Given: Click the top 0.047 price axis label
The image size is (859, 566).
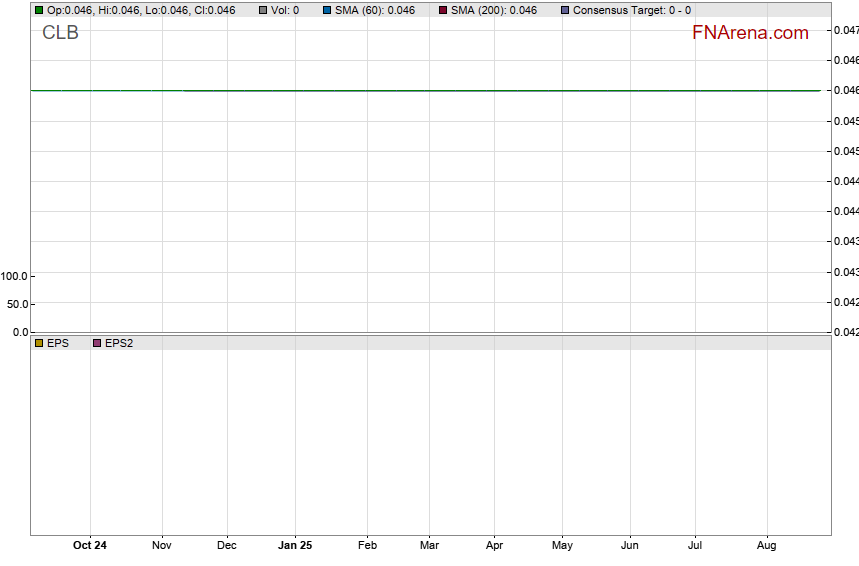Looking at the screenshot, I should [845, 30].
